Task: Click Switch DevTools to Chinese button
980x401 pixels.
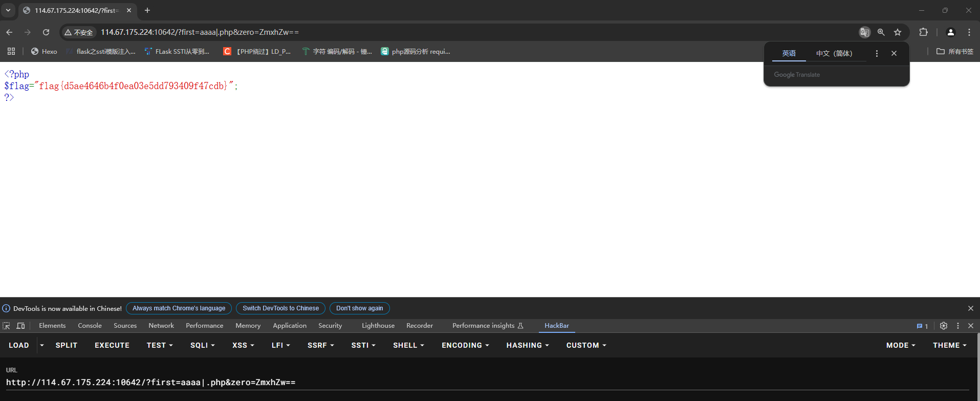Action: click(280, 308)
